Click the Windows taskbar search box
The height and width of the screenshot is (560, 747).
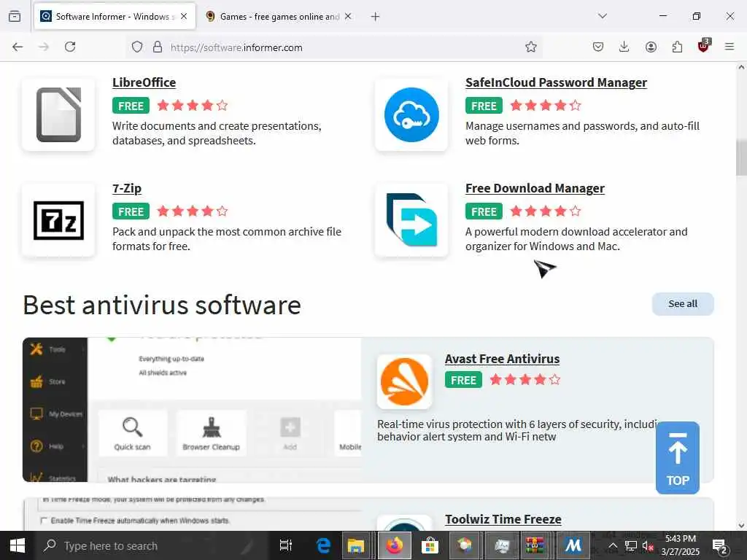click(153, 545)
